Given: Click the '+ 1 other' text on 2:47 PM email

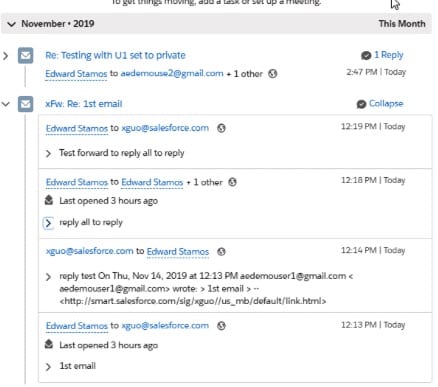Looking at the screenshot, I should pyautogui.click(x=245, y=74).
